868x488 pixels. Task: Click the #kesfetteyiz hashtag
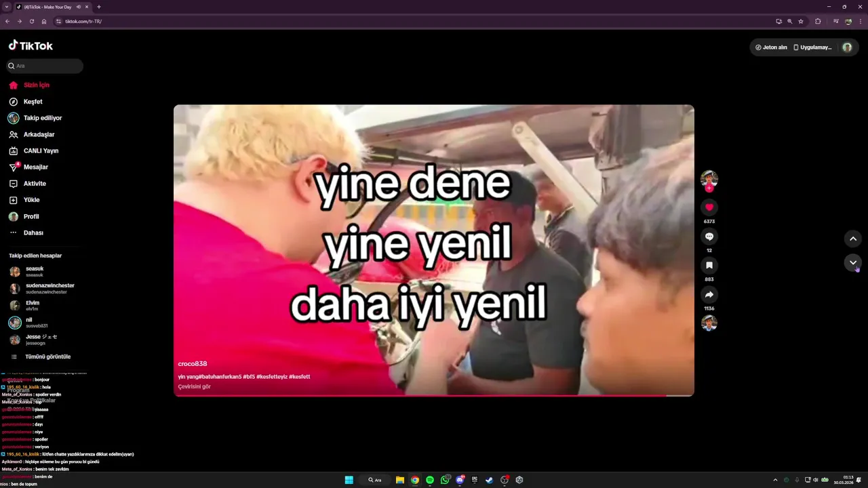point(272,377)
